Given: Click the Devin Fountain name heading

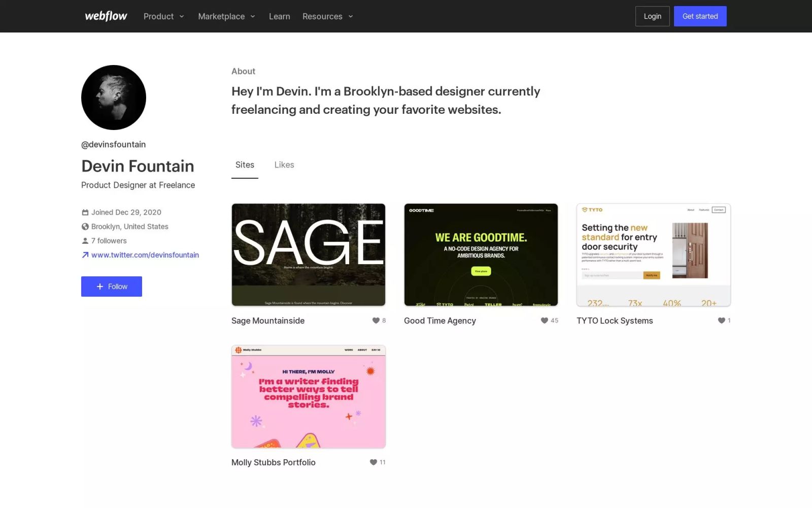Looking at the screenshot, I should [x=138, y=166].
